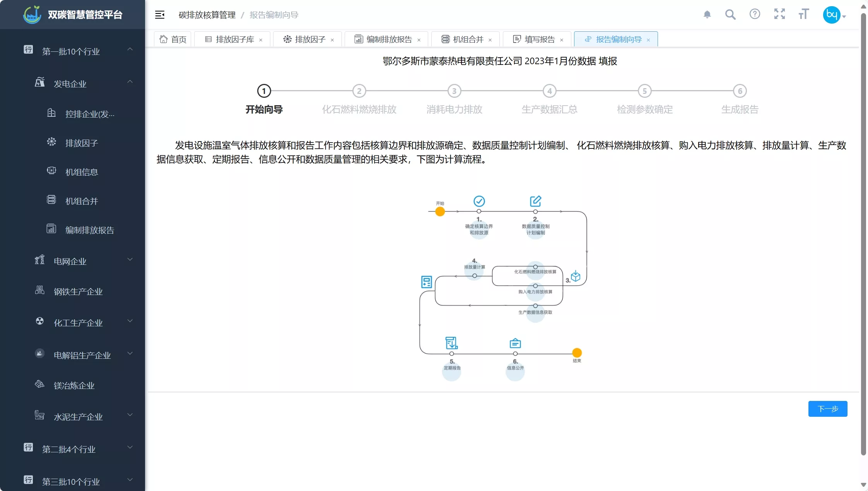This screenshot has height=491, width=868.
Task: Expand the 电解铝生产企业 chevron
Action: point(130,353)
